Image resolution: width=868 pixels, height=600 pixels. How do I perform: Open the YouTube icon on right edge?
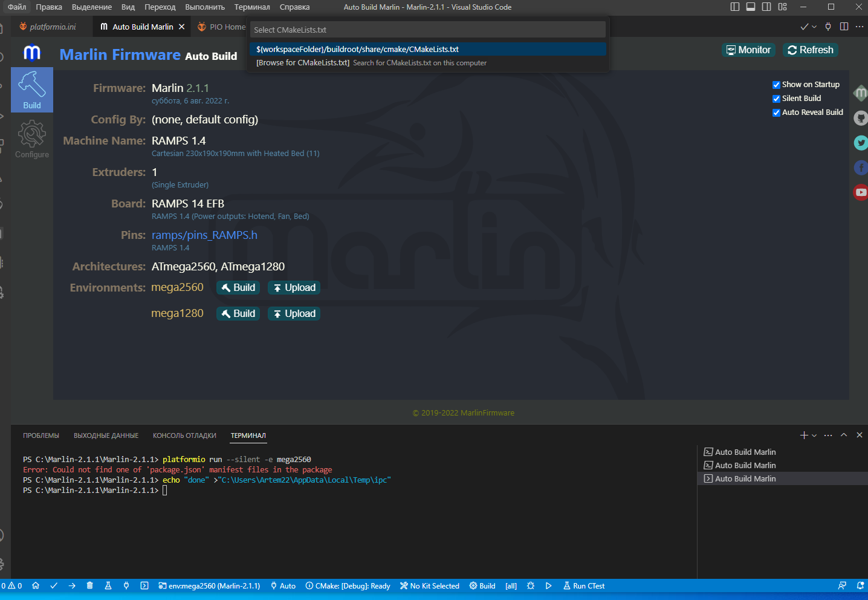point(861,192)
